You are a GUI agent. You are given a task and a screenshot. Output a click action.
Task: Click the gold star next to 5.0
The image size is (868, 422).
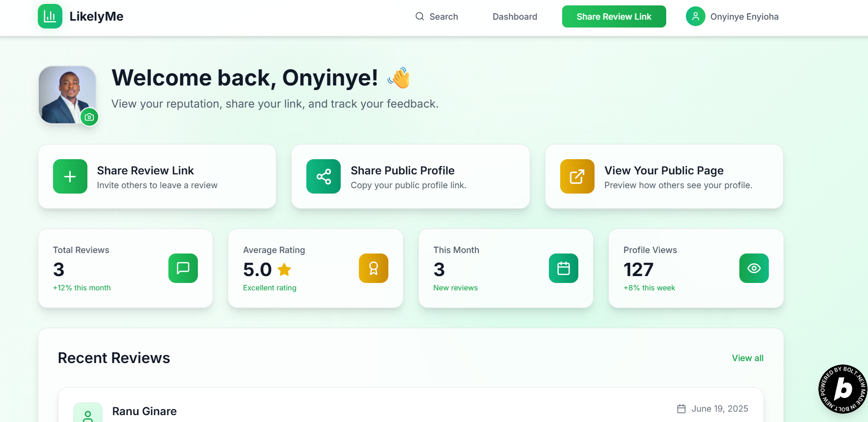pyautogui.click(x=284, y=269)
